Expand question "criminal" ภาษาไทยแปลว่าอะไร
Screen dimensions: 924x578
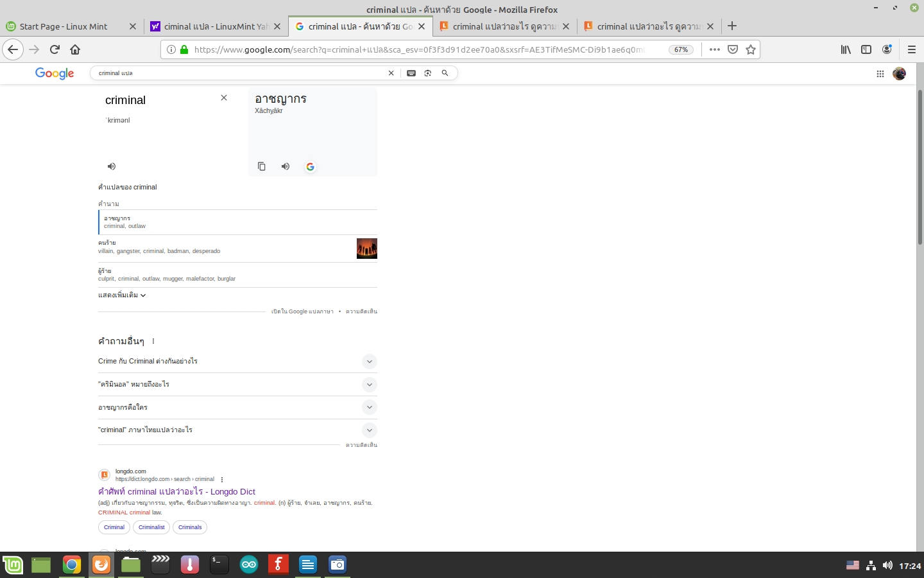[x=237, y=430]
